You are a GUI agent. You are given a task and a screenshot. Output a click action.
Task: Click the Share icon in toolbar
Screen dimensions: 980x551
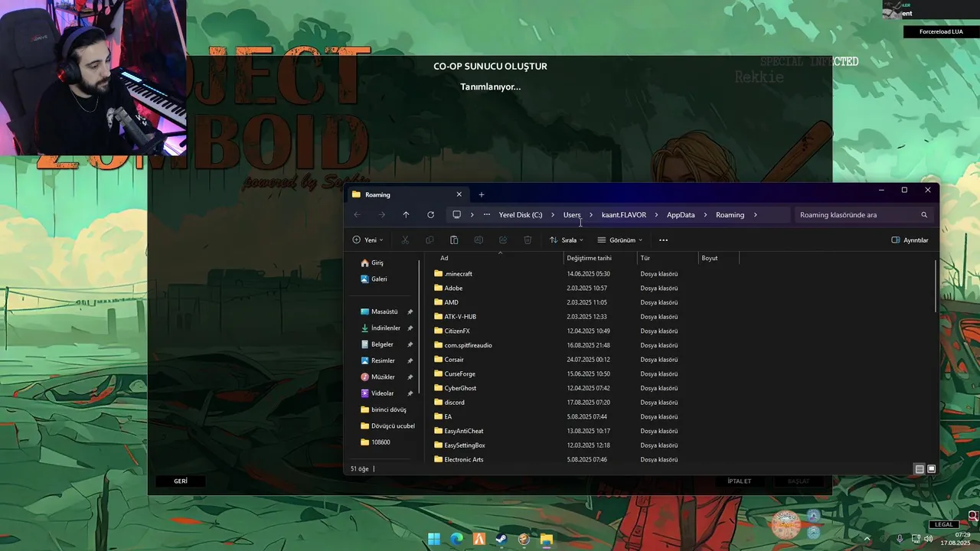coord(503,240)
